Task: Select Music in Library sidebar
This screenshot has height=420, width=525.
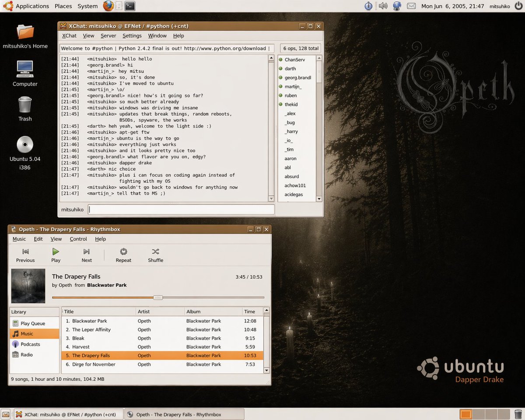Action: (x=35, y=333)
